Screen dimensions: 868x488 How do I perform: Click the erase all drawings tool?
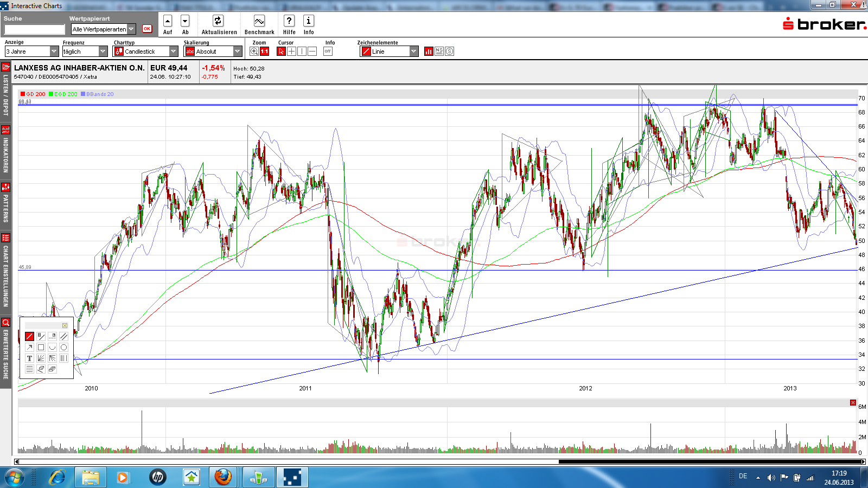click(52, 369)
